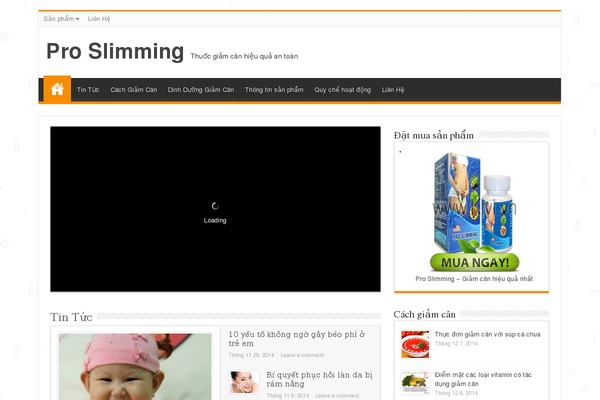Screen dimensions: 600x400
Task: Select Liên Hệ in the dark navbar
Action: [x=393, y=90]
